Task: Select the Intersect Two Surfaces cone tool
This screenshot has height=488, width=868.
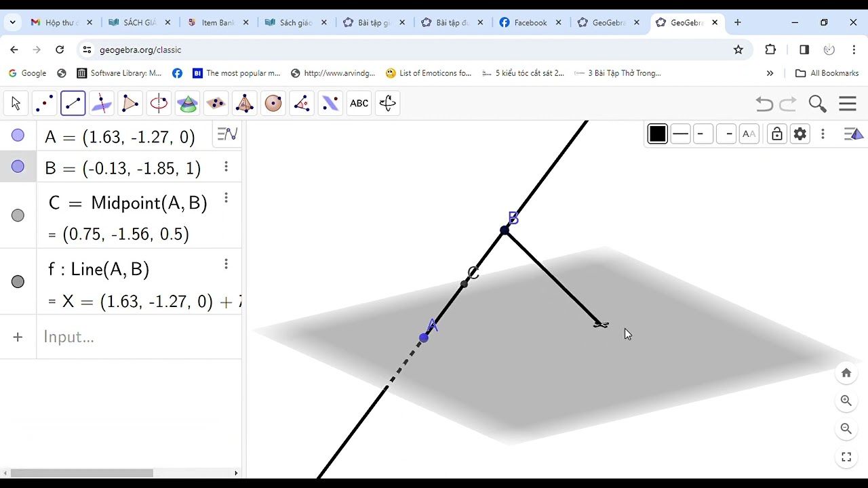Action: coord(187,103)
